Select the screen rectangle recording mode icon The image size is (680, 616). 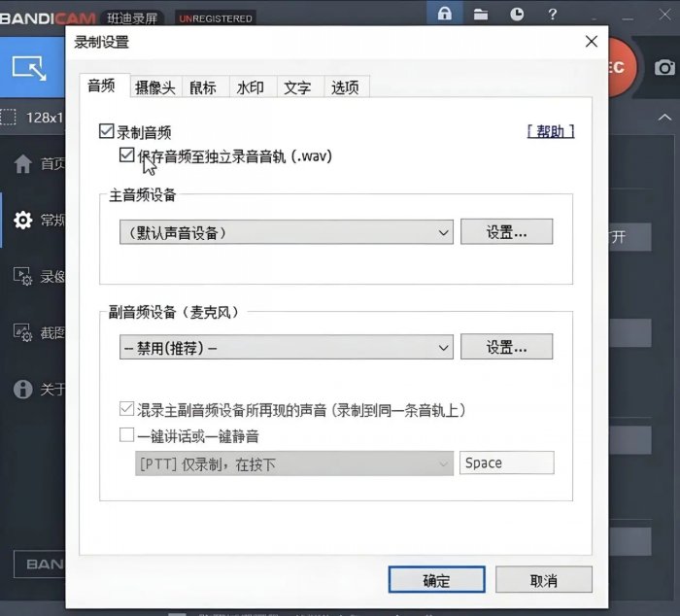29,68
